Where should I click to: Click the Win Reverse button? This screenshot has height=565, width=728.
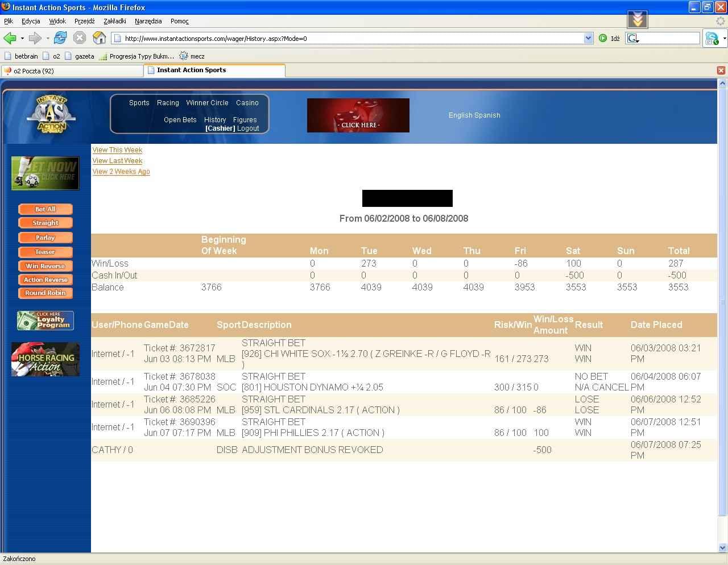45,266
